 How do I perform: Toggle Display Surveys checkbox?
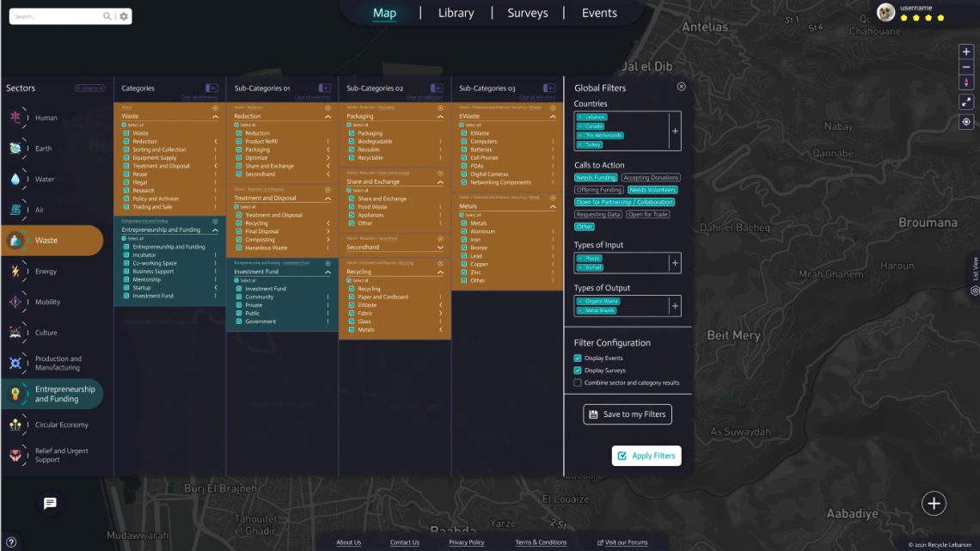tap(578, 370)
